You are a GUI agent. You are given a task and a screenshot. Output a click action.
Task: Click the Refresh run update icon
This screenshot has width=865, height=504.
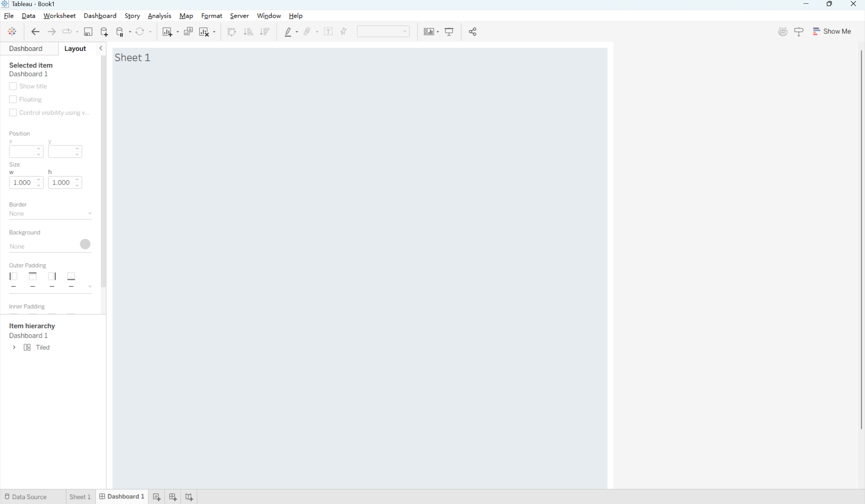(139, 31)
